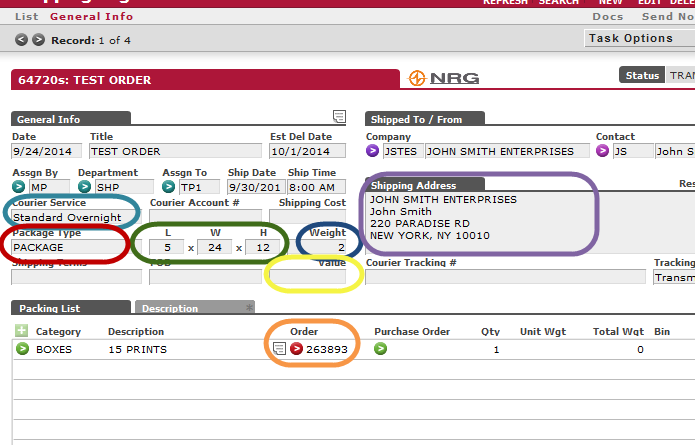Viewport: 695px width, 445px height.
Task: Click red arrow beside order 263893
Action: (x=296, y=349)
